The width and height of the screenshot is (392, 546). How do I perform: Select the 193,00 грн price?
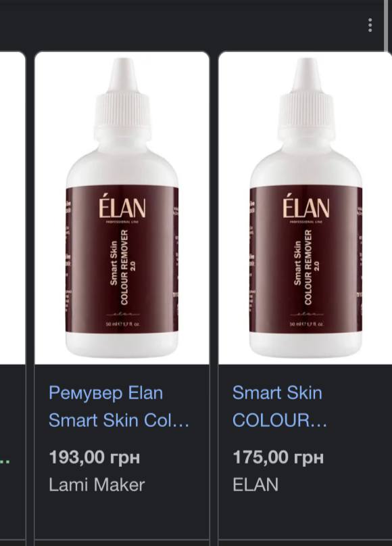pos(94,457)
